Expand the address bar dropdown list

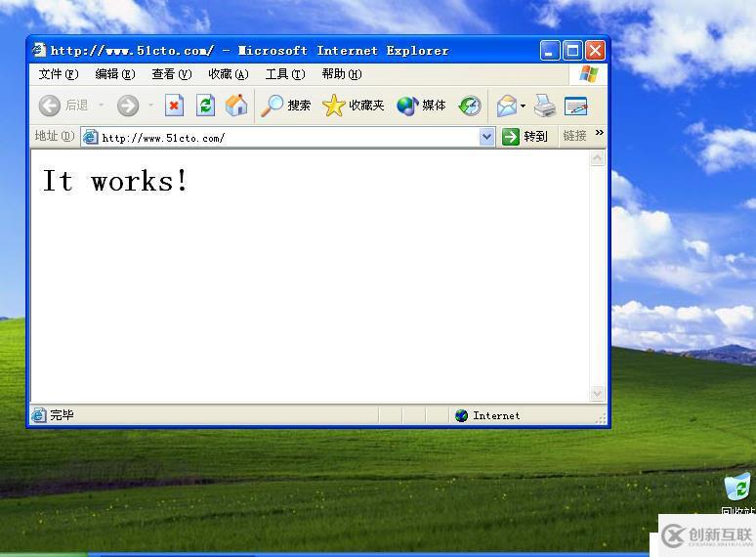[x=487, y=137]
